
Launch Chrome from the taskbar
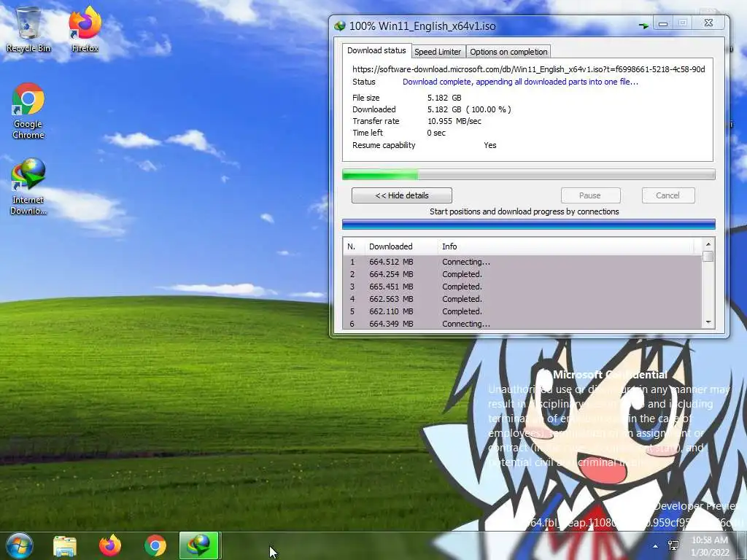coord(155,545)
